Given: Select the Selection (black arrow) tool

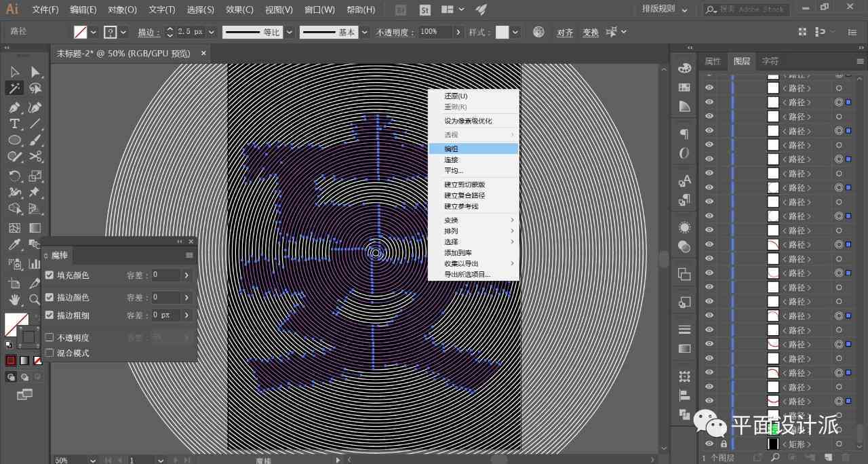Looking at the screenshot, I should point(14,72).
